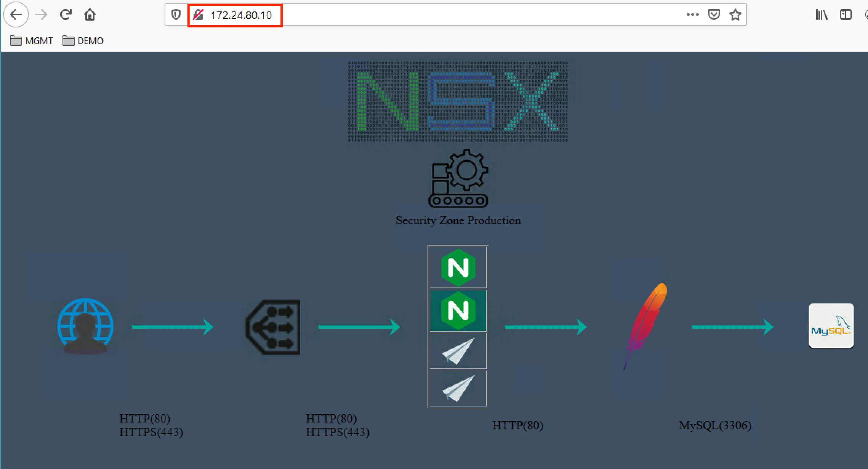Click the arrow from Apache to MySQL

(732, 327)
